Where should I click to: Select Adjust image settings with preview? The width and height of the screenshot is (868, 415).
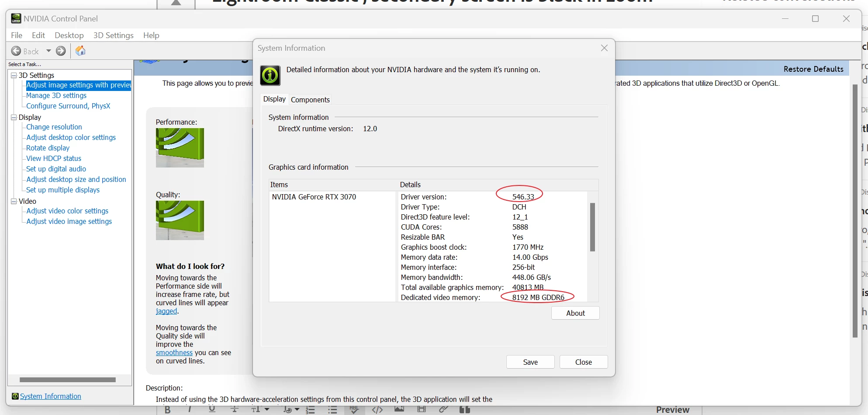pyautogui.click(x=79, y=85)
